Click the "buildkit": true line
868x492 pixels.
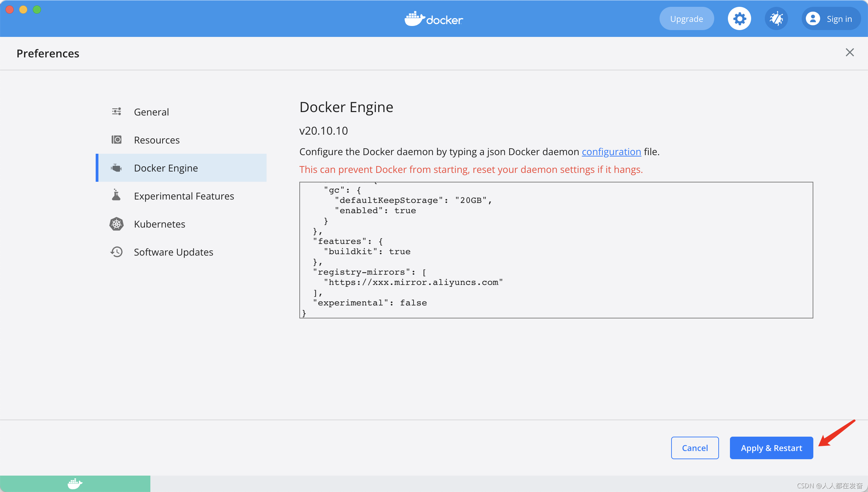tap(367, 251)
